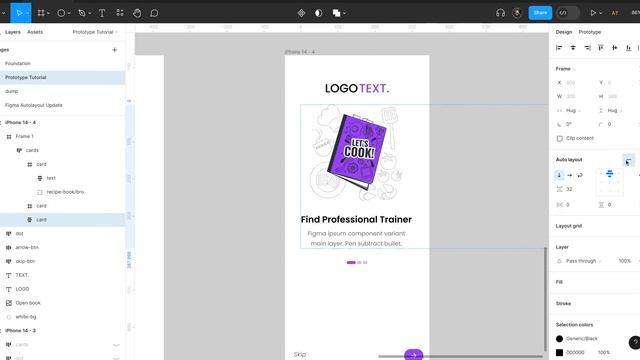The width and height of the screenshot is (640, 360).
Task: Open the Move tool dropdown arrow
Action: click(27, 13)
